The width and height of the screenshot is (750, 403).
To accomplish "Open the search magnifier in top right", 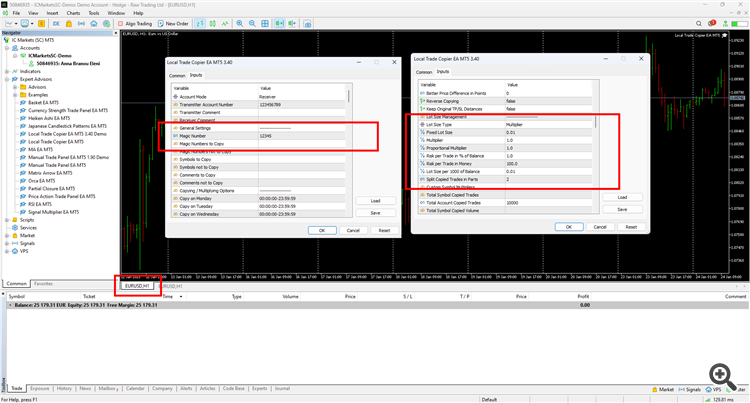I will (698, 23).
